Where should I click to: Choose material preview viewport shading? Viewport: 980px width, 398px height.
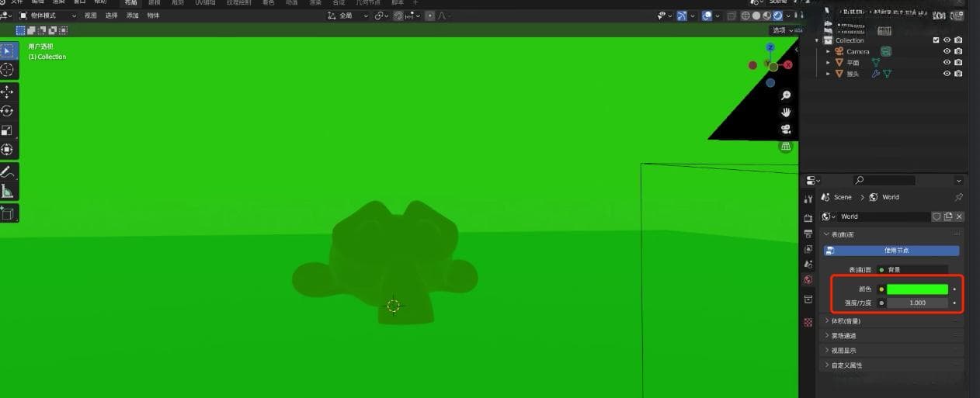click(x=767, y=16)
